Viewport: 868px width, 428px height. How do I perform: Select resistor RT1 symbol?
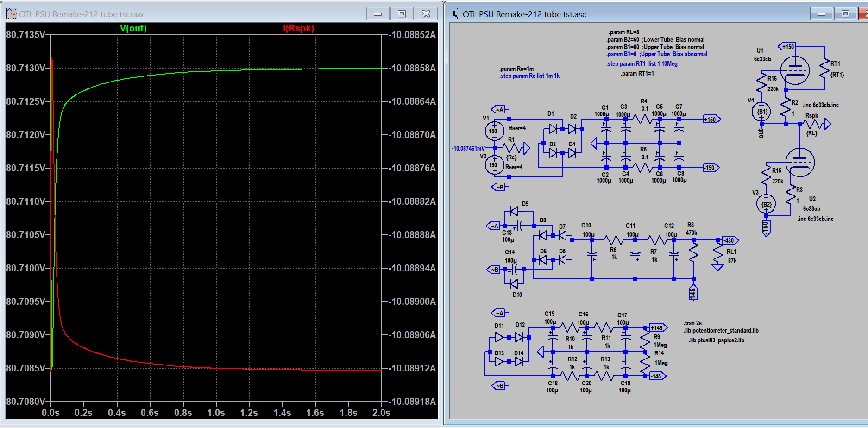click(824, 69)
